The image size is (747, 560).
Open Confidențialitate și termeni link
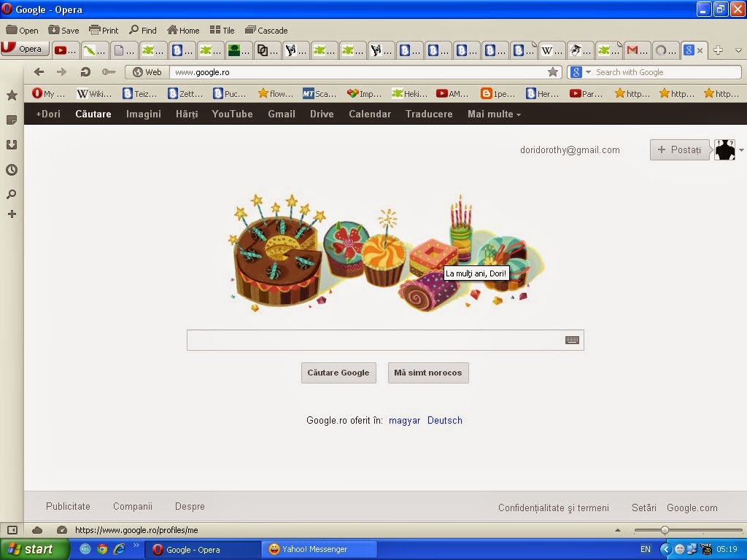pos(554,507)
